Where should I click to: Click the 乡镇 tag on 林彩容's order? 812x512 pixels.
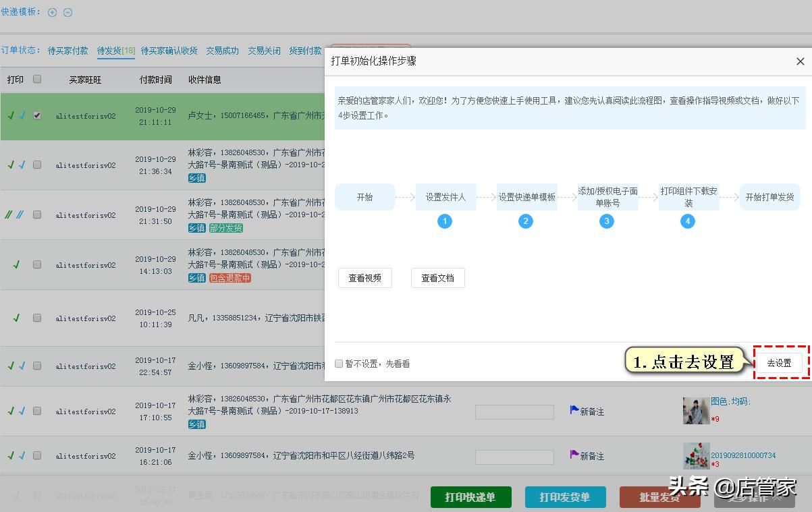[x=196, y=177]
